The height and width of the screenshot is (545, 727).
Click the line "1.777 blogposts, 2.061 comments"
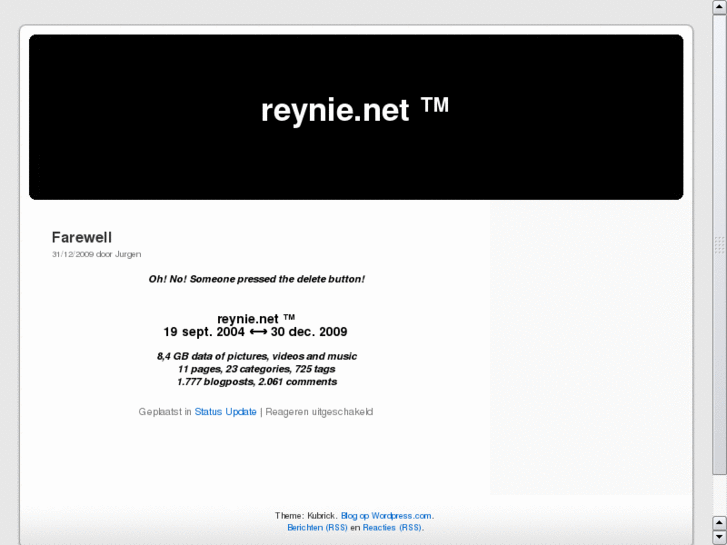pyautogui.click(x=257, y=382)
